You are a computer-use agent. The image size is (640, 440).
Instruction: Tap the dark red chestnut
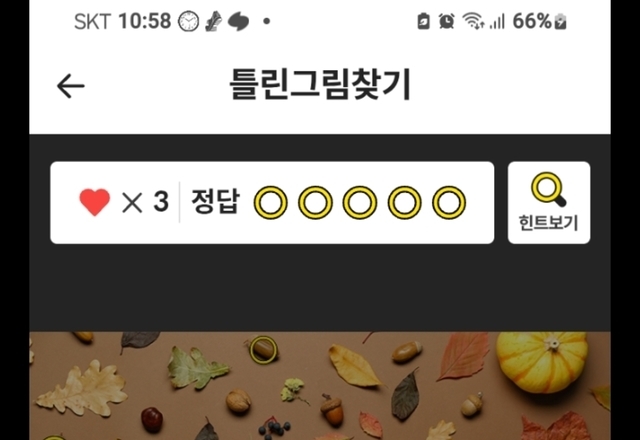coord(152,420)
